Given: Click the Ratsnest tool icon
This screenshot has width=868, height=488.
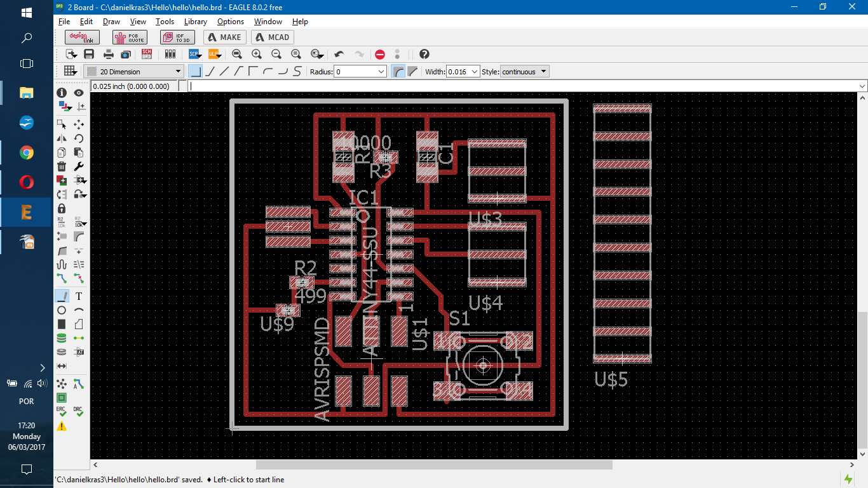Looking at the screenshot, I should (x=62, y=384).
